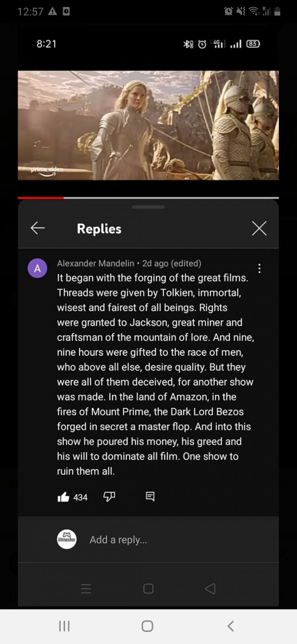297x644 pixels.
Task: Tap the inner screenshot's back triangle icon
Action: coord(210,589)
